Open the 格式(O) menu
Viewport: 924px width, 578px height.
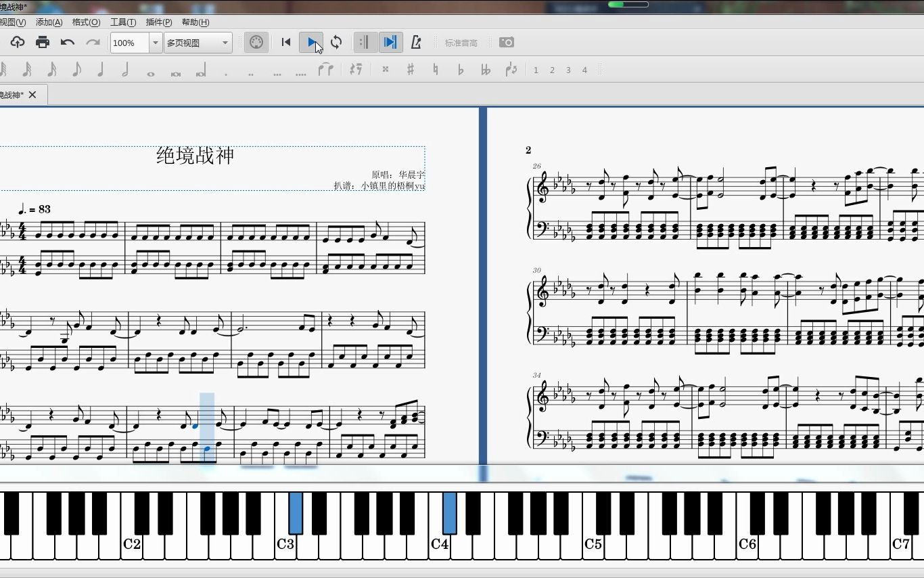[x=86, y=22]
